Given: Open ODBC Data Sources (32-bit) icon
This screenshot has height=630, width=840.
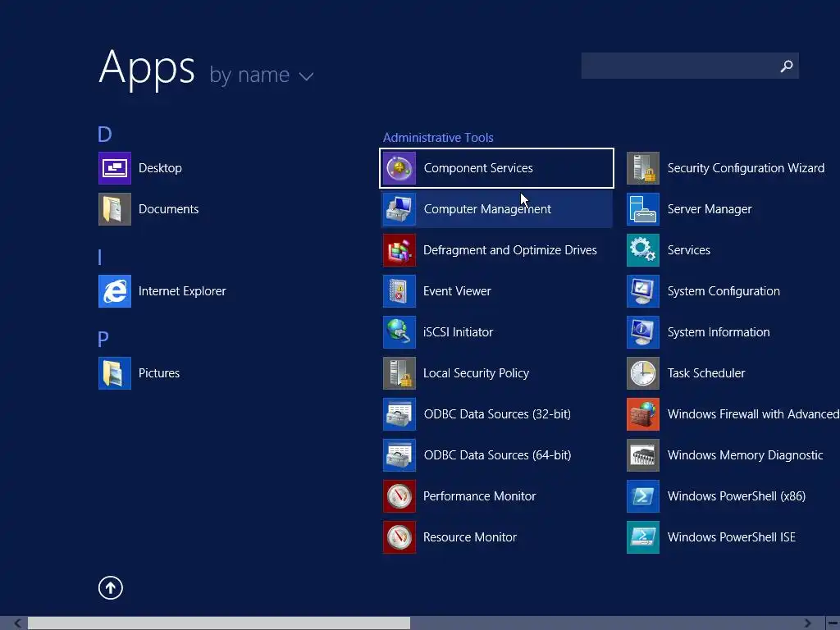Looking at the screenshot, I should point(399,414).
